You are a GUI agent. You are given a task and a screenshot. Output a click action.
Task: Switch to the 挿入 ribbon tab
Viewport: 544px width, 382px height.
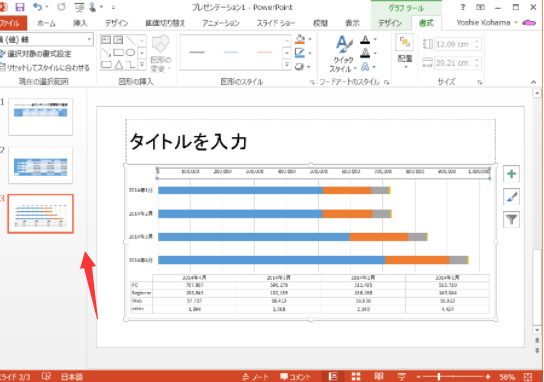pyautogui.click(x=80, y=23)
